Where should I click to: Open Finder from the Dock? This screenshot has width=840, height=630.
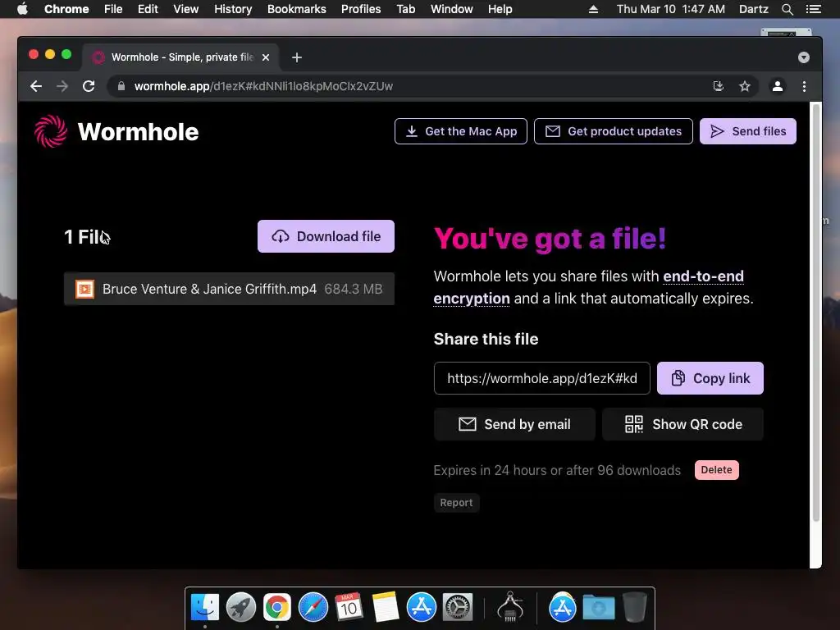coord(205,608)
